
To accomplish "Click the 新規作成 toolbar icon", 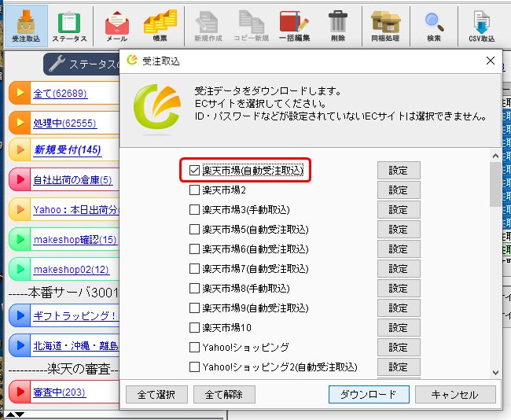I will tap(208, 27).
